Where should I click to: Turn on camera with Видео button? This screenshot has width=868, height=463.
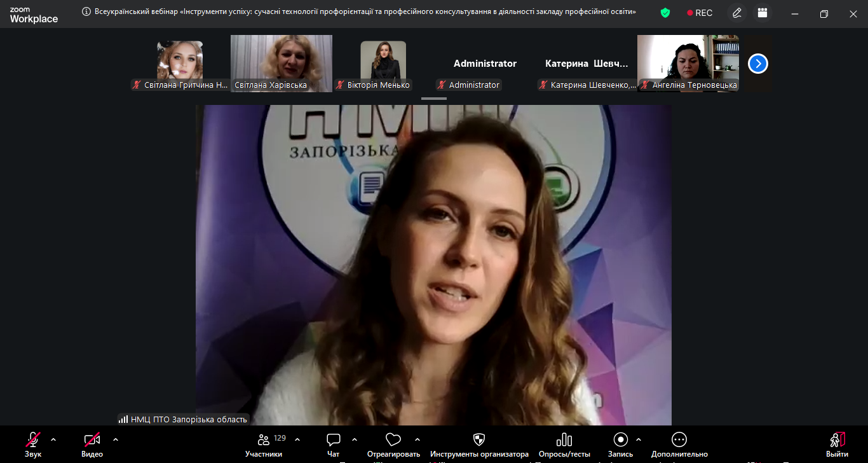click(92, 444)
